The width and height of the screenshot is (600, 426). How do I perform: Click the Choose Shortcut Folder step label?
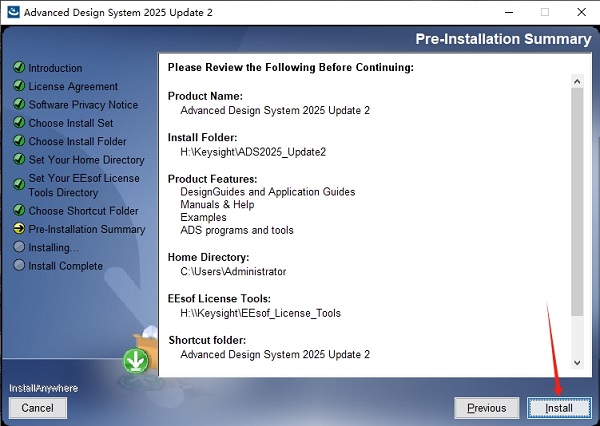(x=83, y=211)
